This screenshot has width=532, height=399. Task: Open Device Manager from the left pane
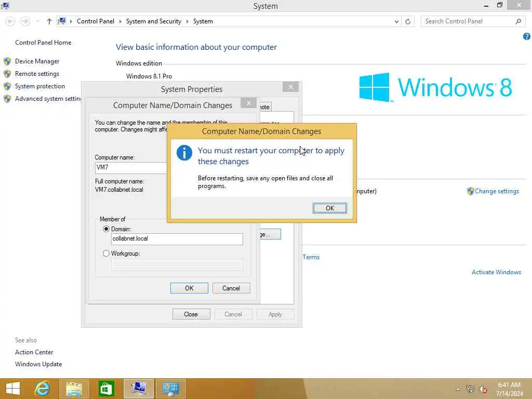[x=37, y=61]
